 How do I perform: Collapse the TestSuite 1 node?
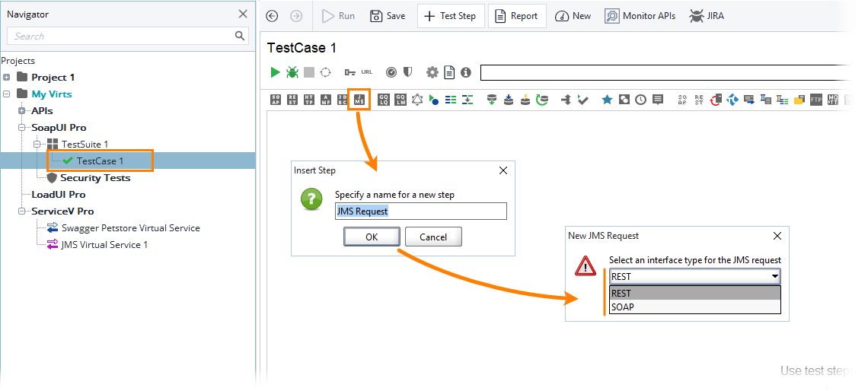click(37, 145)
